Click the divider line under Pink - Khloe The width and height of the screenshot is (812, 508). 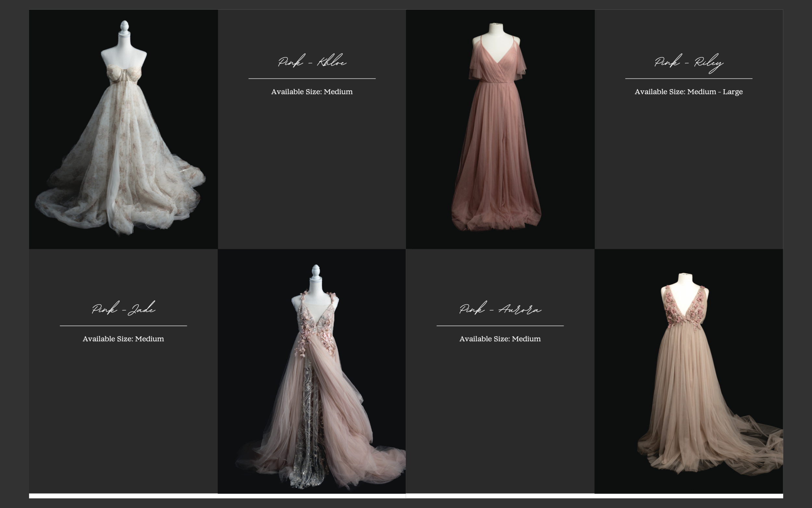(x=312, y=79)
